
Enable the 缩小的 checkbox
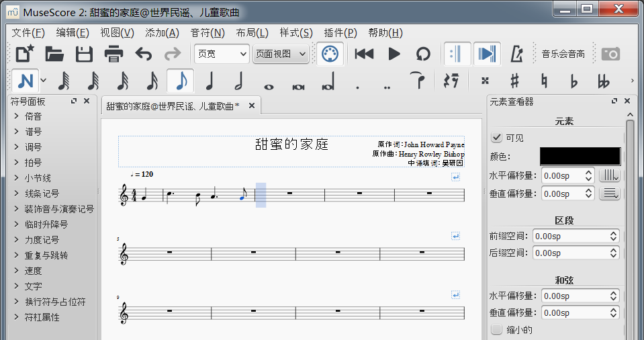(497, 330)
